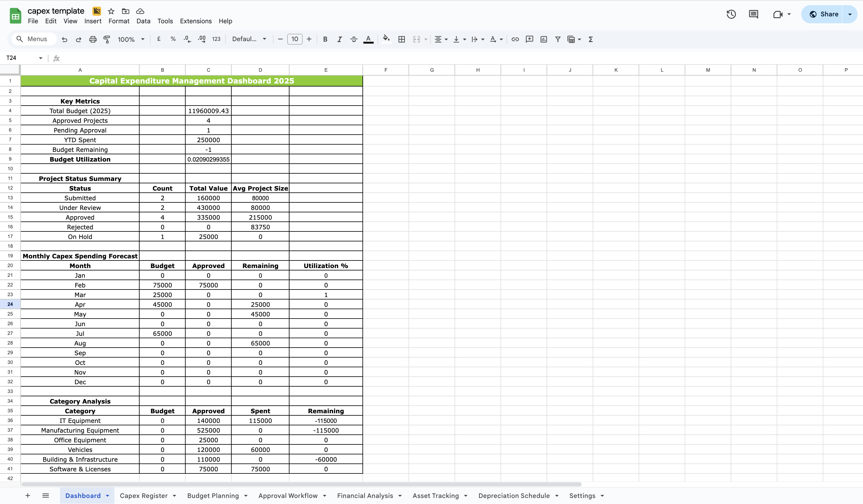The image size is (863, 504).
Task: Open the Insert chart tool
Action: pos(544,39)
